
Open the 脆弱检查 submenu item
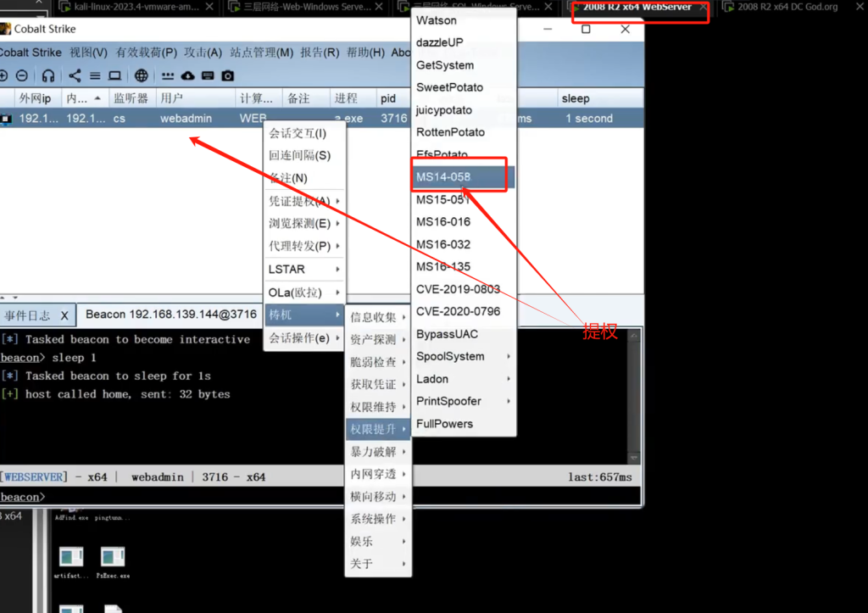tap(378, 362)
